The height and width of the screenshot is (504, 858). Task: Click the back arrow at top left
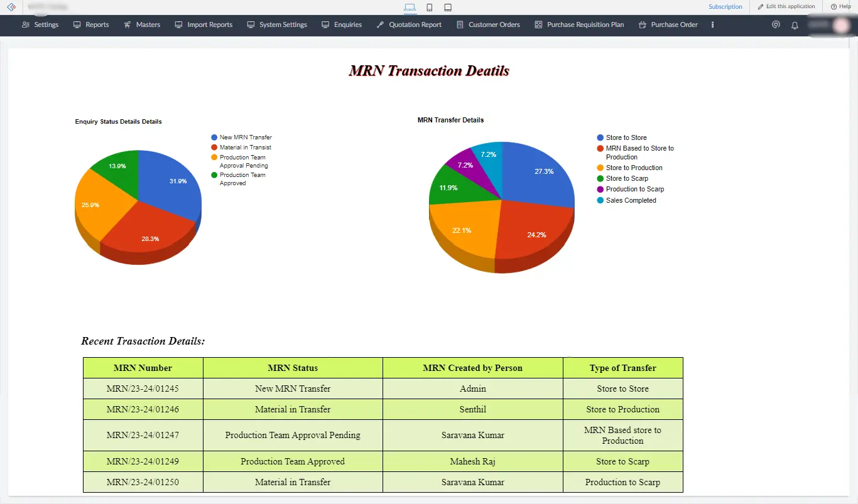tap(10, 7)
